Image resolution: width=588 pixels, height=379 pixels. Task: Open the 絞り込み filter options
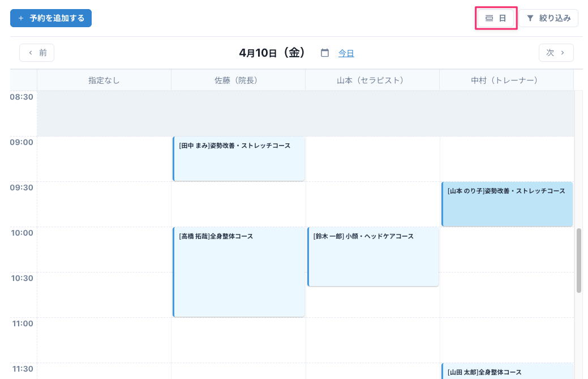tap(548, 18)
